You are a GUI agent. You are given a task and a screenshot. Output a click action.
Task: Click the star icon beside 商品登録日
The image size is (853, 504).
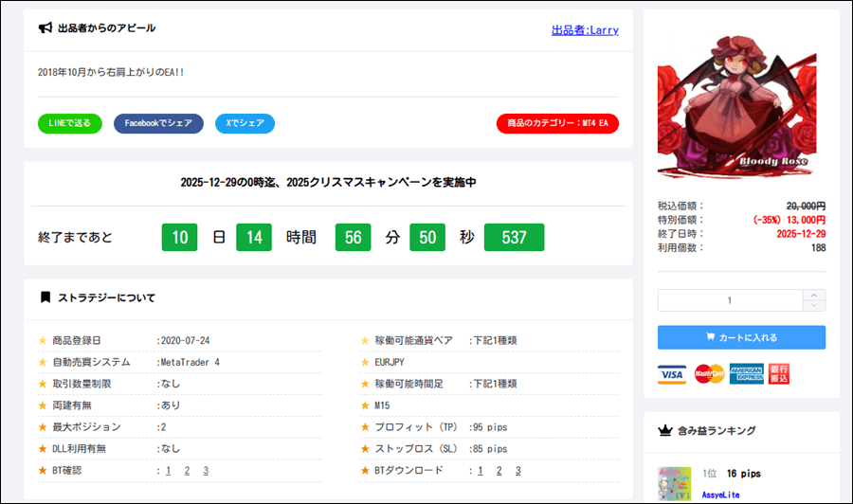pos(42,340)
